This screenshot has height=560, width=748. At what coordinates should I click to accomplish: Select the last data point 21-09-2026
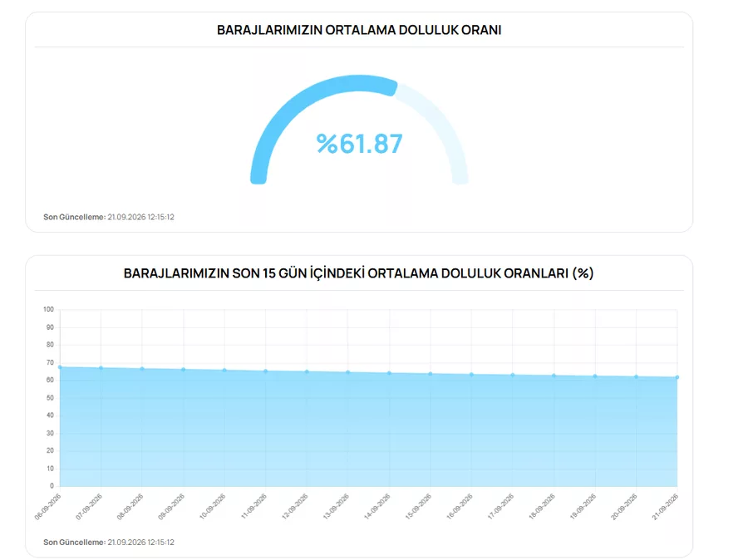click(x=677, y=377)
